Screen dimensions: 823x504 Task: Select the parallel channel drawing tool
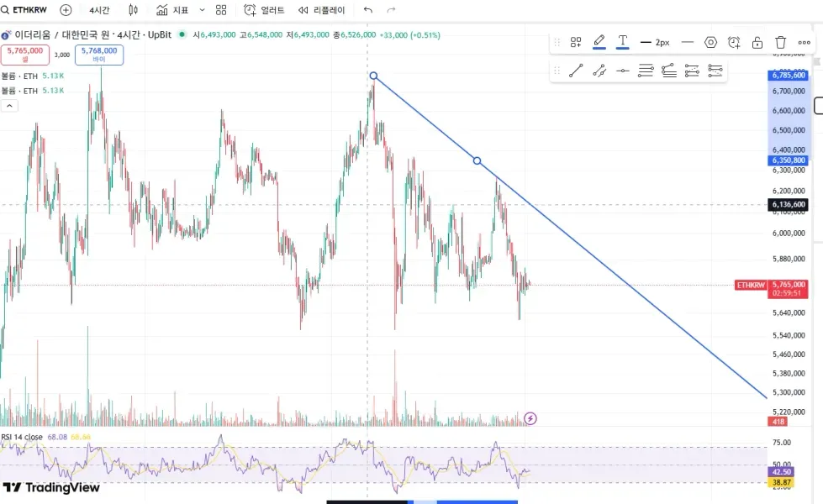pyautogui.click(x=599, y=71)
